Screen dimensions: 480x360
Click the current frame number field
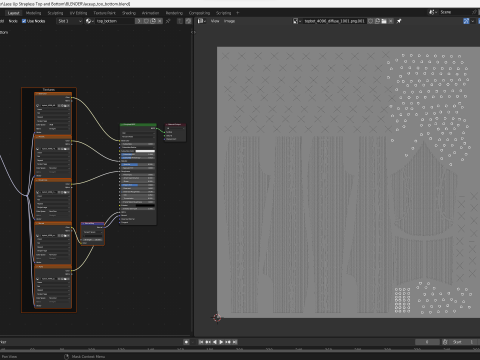point(427,342)
